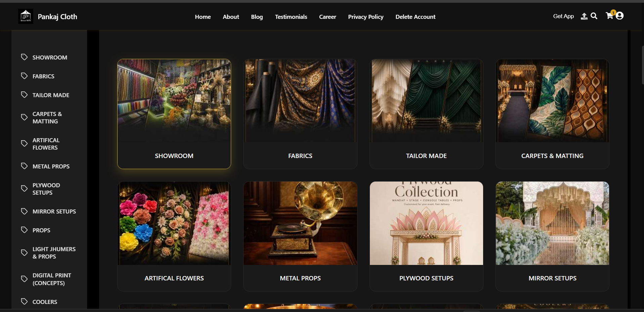Open the METAL PROPS gramophone card image
This screenshot has width=644, height=312.
pos(300,223)
